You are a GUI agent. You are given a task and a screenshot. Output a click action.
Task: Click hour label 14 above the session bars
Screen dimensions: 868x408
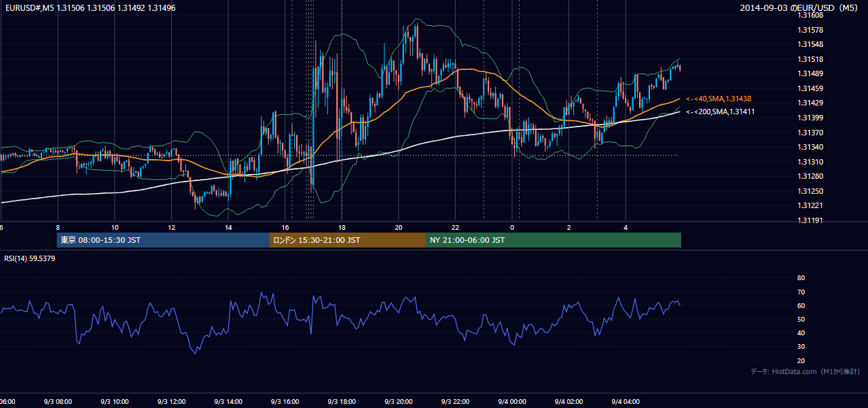[229, 227]
